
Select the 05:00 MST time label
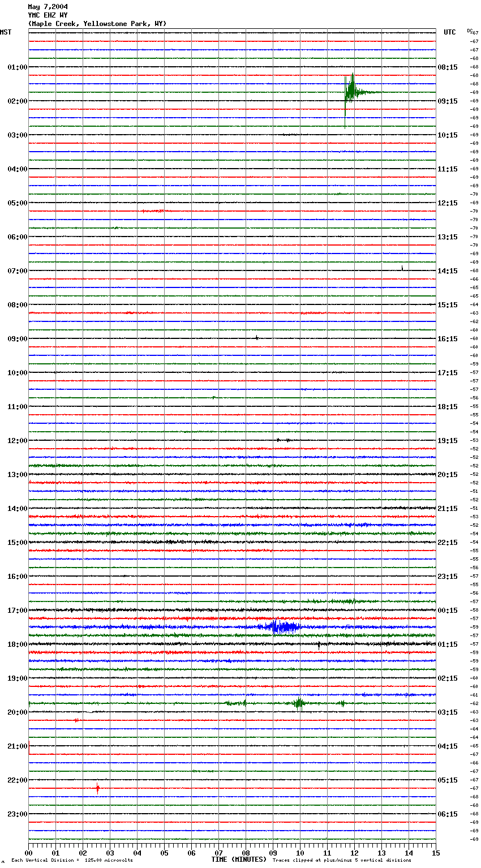18,203
